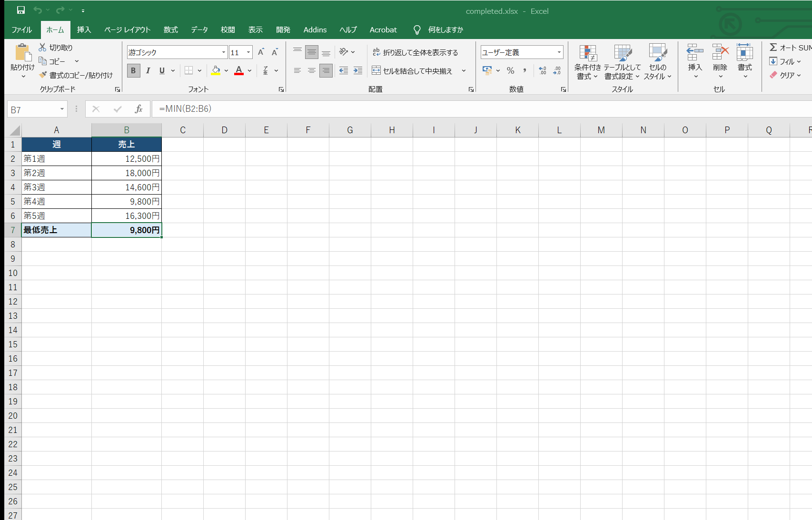812x520 pixels.
Task: Click the red font color A icon
Action: pyautogui.click(x=239, y=70)
